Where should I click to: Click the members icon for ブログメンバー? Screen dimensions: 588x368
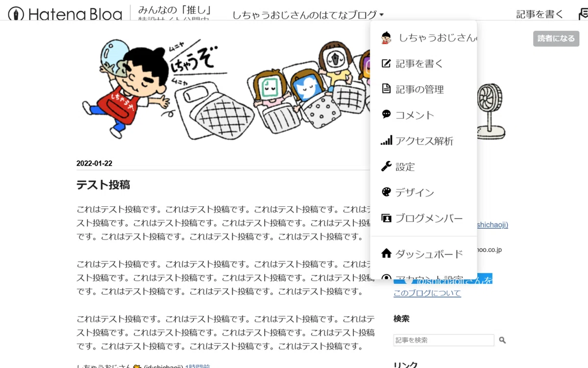pyautogui.click(x=386, y=218)
